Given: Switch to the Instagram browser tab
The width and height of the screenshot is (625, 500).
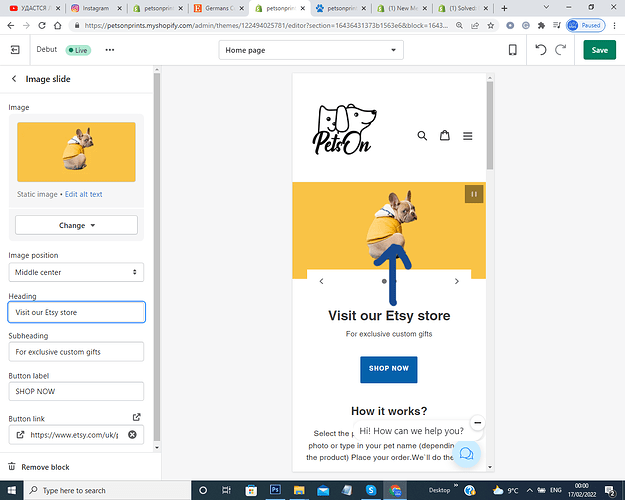Looking at the screenshot, I should pos(96,8).
